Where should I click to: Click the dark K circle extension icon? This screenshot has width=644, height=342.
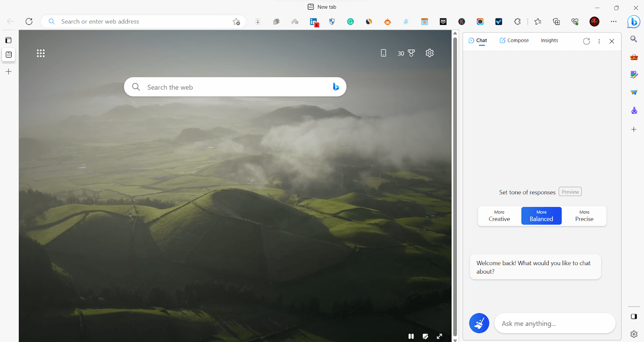(462, 22)
